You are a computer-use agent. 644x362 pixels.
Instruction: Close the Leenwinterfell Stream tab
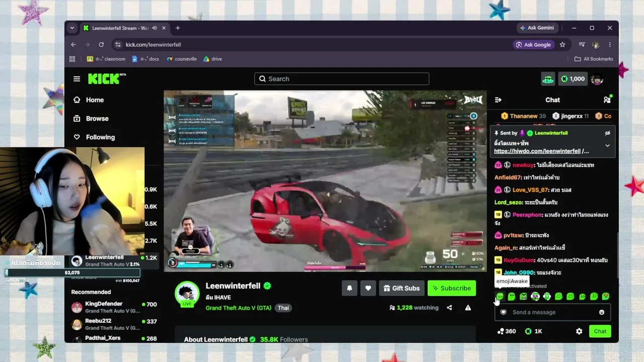tap(165, 28)
